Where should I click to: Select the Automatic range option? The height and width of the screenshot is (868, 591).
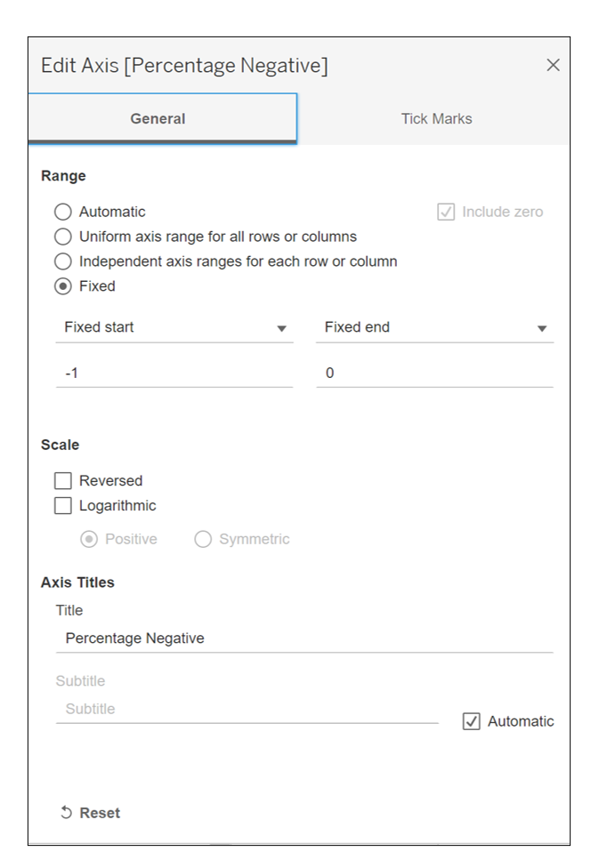click(62, 212)
